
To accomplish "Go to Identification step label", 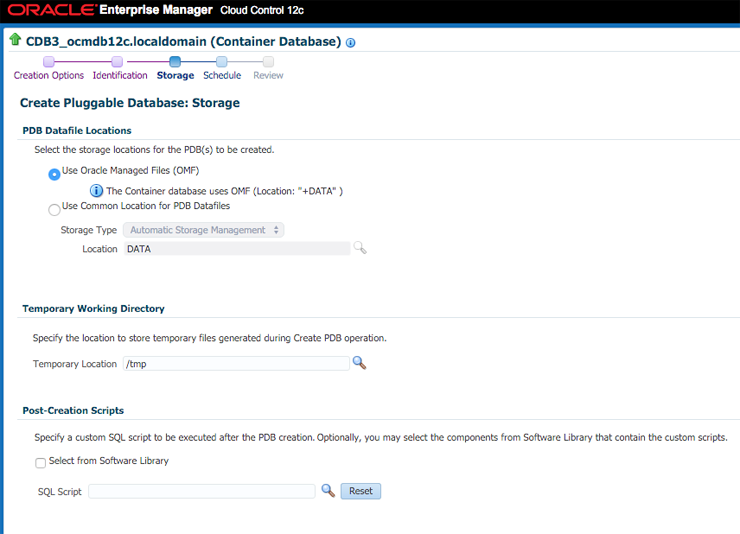I will 120,75.
